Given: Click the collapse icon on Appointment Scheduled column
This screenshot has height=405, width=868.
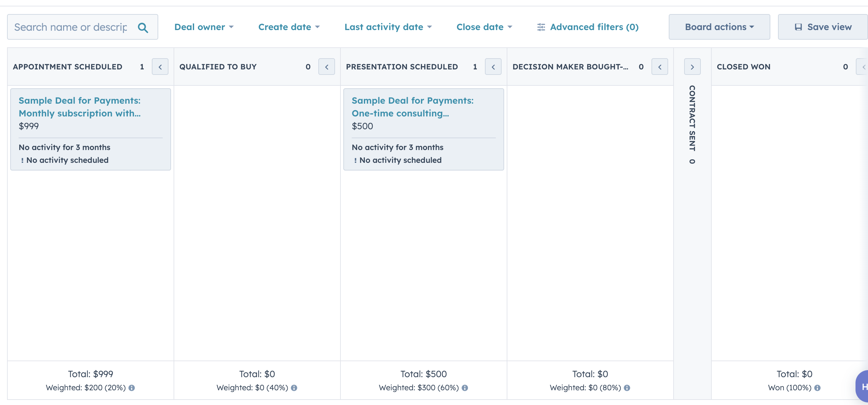Looking at the screenshot, I should tap(160, 66).
